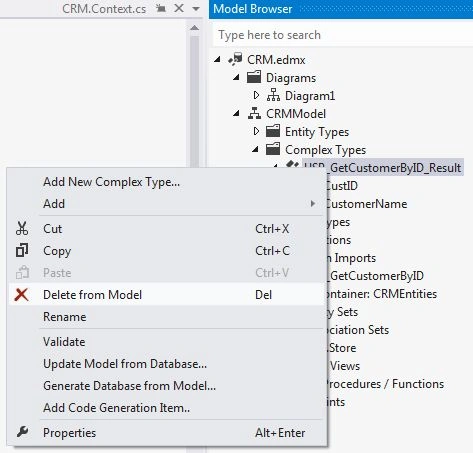Click the wrench Properties icon
Viewport: 473px width, 453px height.
coord(22,432)
